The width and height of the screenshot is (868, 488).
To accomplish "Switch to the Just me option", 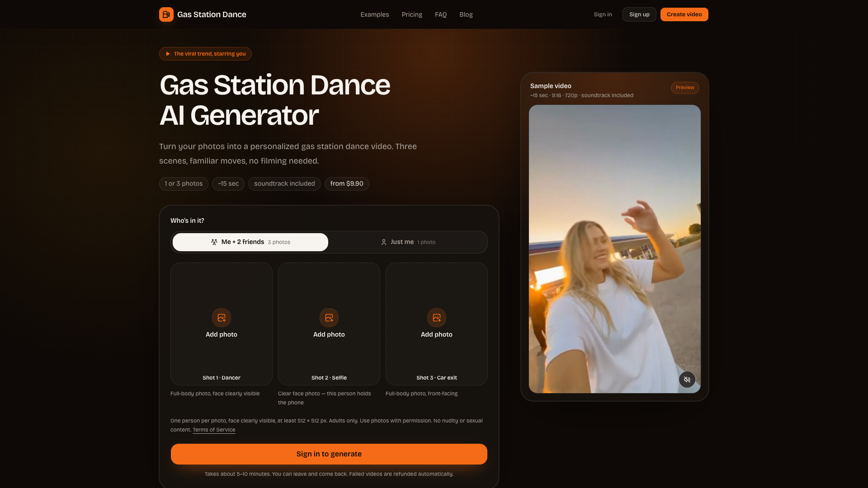I will tap(408, 242).
